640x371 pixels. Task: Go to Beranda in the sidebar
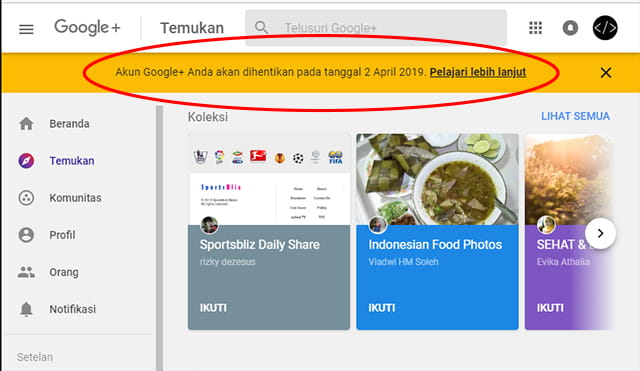click(69, 124)
